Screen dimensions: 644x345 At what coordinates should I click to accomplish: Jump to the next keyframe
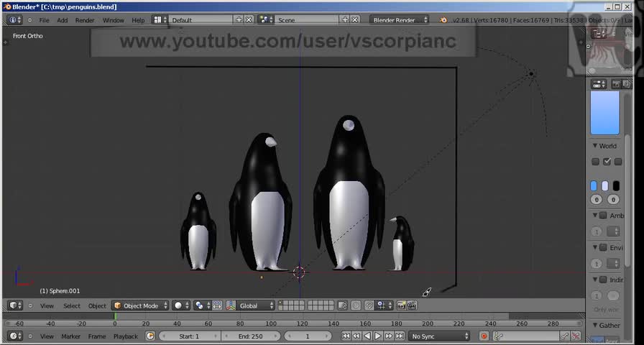[389, 336]
